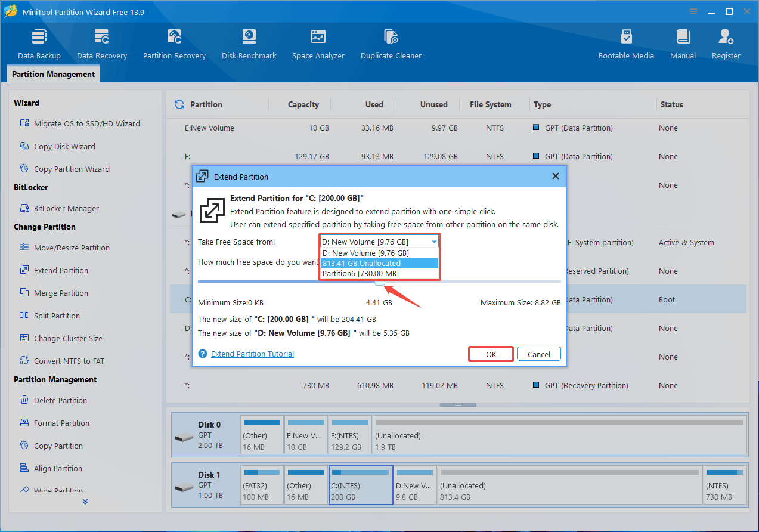Select E:New V... 10 GB disk block
This screenshot has width=759, height=532.
click(x=306, y=435)
